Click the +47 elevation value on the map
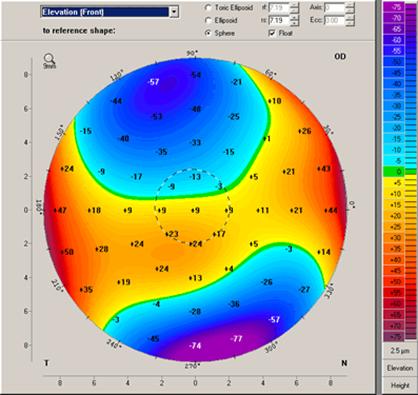The width and height of the screenshot is (418, 395). [60, 211]
